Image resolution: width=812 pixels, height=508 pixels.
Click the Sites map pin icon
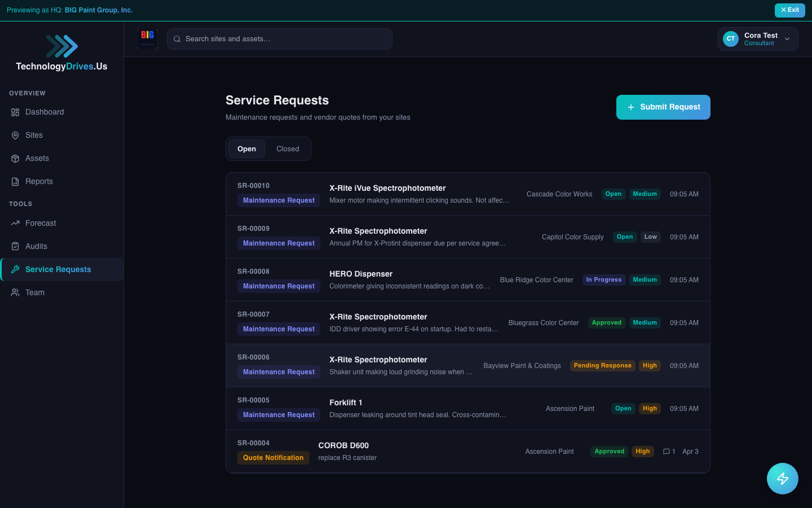pos(15,135)
